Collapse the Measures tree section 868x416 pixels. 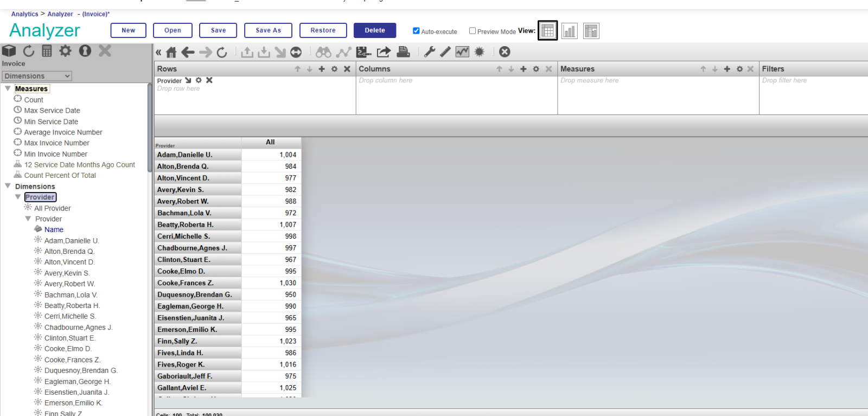pos(8,88)
